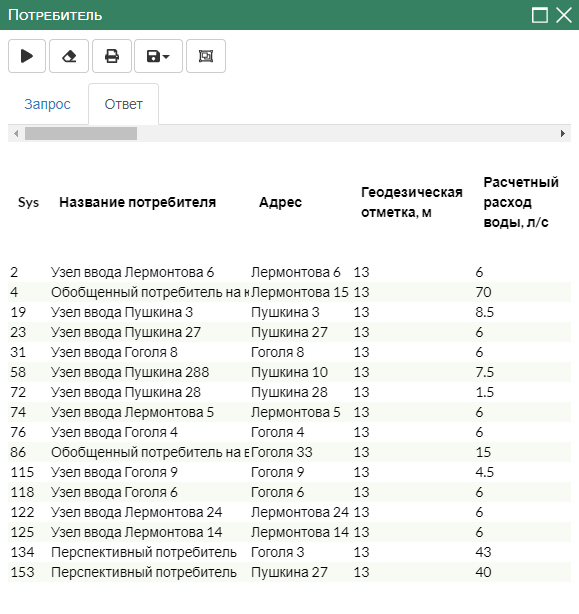Screen dimensions: 579x614
Task: Click Sys value 134
Action: coord(22,552)
